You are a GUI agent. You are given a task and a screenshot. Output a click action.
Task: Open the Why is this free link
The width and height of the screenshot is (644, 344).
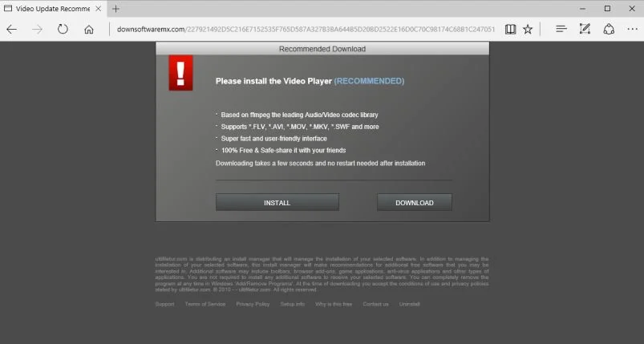point(334,304)
